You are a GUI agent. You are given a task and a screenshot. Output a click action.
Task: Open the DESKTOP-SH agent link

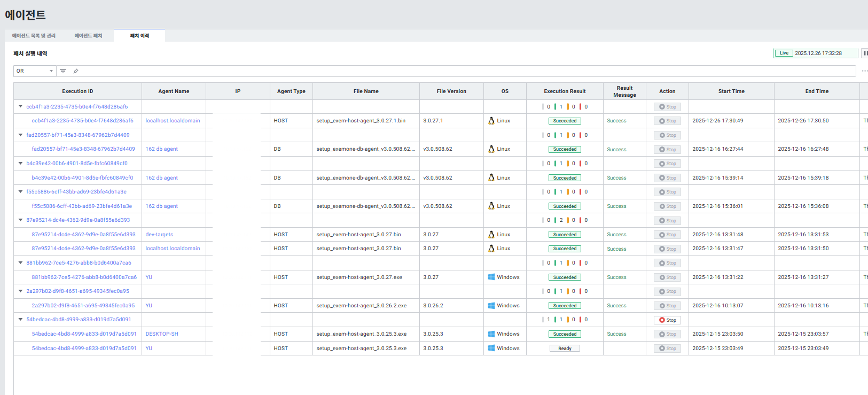(162, 334)
